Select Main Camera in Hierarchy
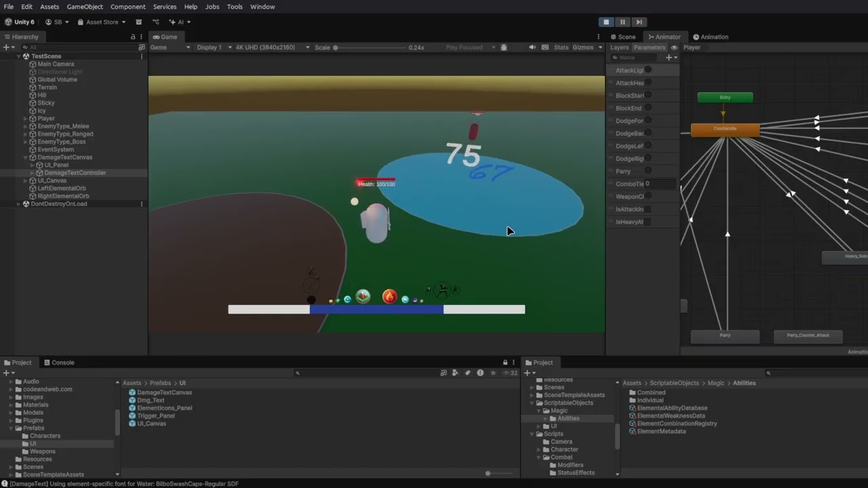 tap(56, 64)
